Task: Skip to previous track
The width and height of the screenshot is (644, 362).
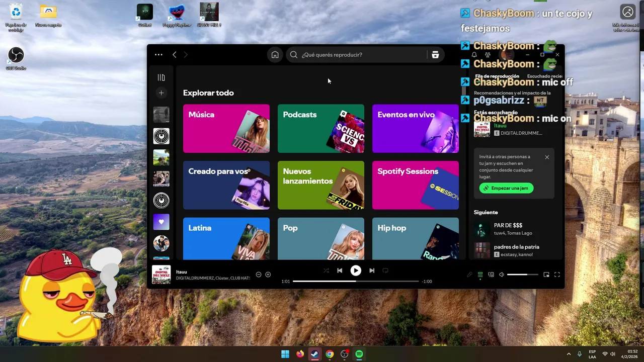Action: click(x=340, y=270)
